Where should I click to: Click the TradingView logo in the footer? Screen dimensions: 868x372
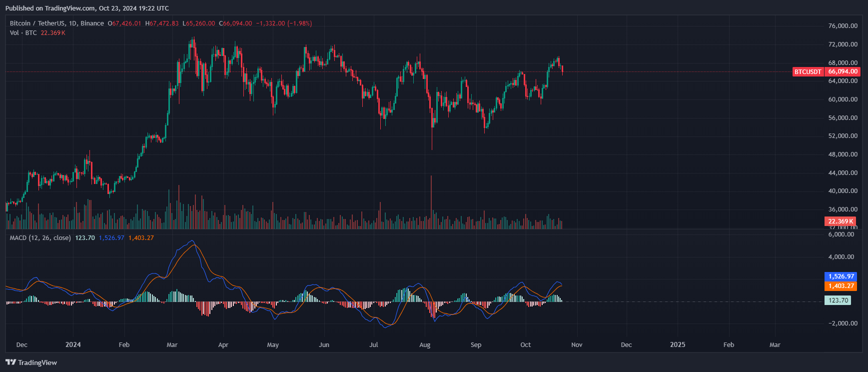31,362
